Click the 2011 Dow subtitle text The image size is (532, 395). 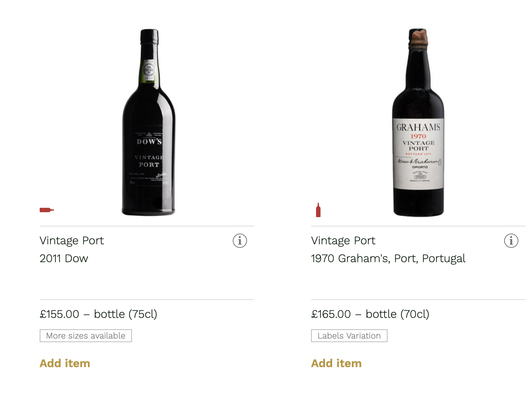[x=64, y=259]
